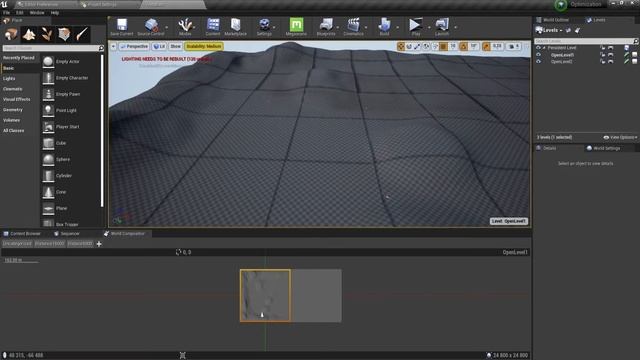
Task: Toggle rotation snapping in viewport
Action: (x=463, y=47)
